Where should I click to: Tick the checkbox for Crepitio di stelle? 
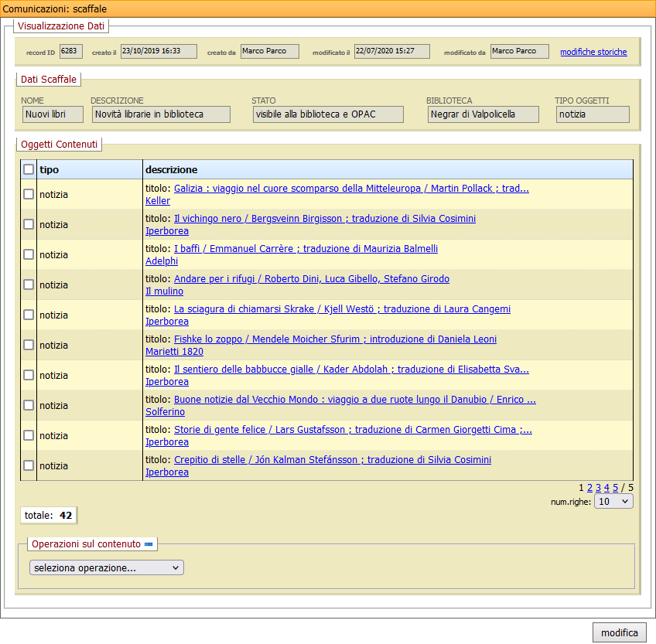click(x=29, y=465)
